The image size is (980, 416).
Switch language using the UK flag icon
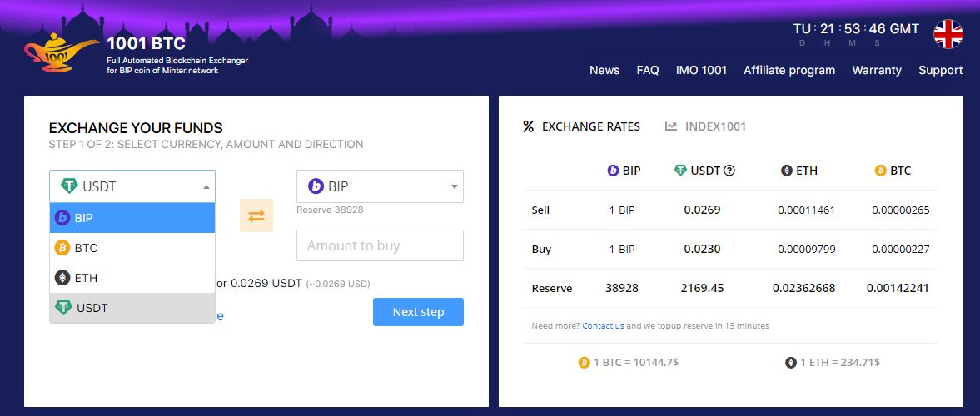pos(948,34)
